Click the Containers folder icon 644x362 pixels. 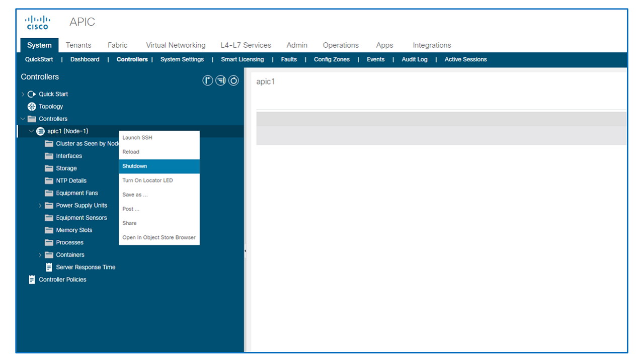click(x=49, y=255)
